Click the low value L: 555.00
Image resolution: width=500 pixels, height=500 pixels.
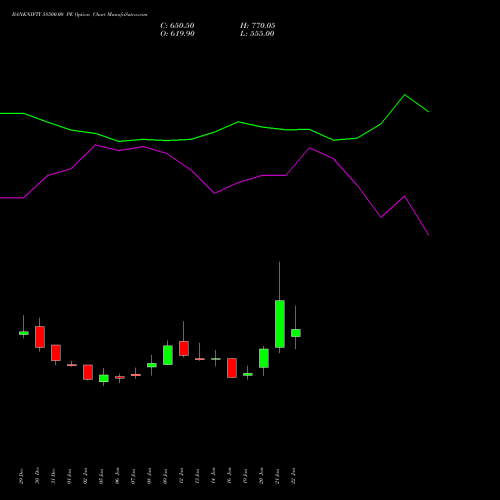(257, 34)
